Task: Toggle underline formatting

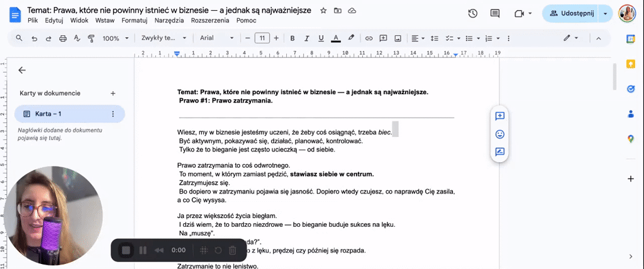Action: [x=321, y=38]
